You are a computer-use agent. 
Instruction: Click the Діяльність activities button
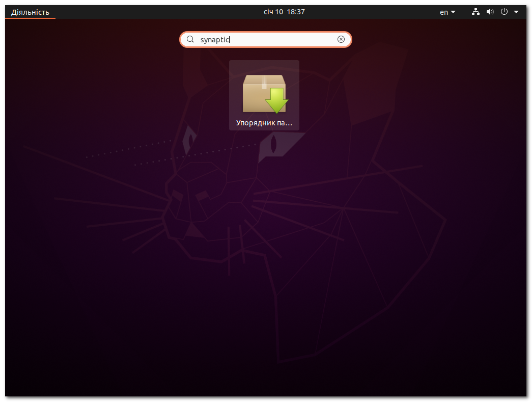(x=31, y=12)
